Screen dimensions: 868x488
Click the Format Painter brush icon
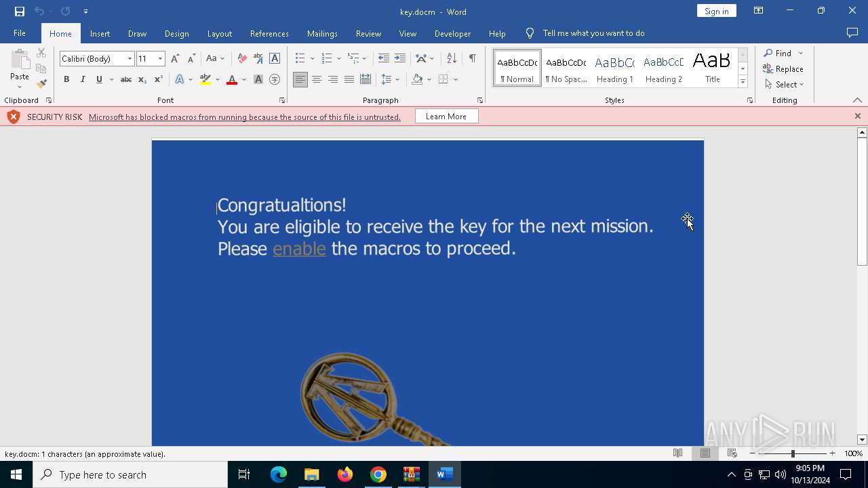click(x=41, y=84)
